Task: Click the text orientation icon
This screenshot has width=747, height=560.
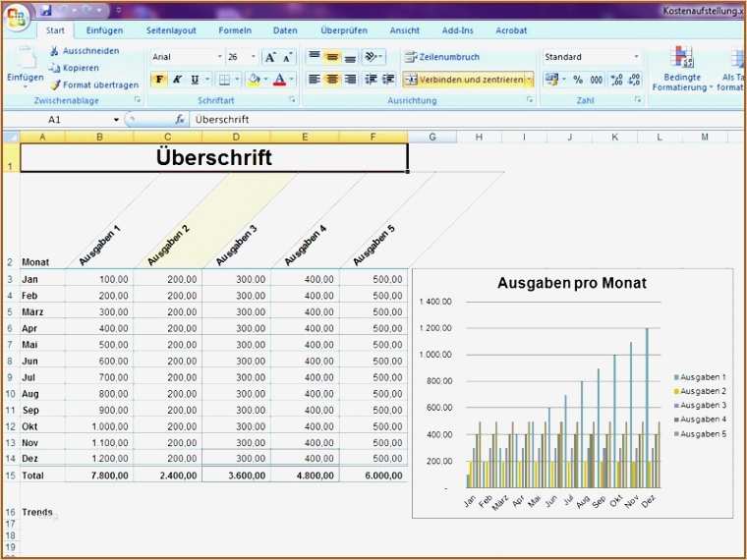Action: 373,57
